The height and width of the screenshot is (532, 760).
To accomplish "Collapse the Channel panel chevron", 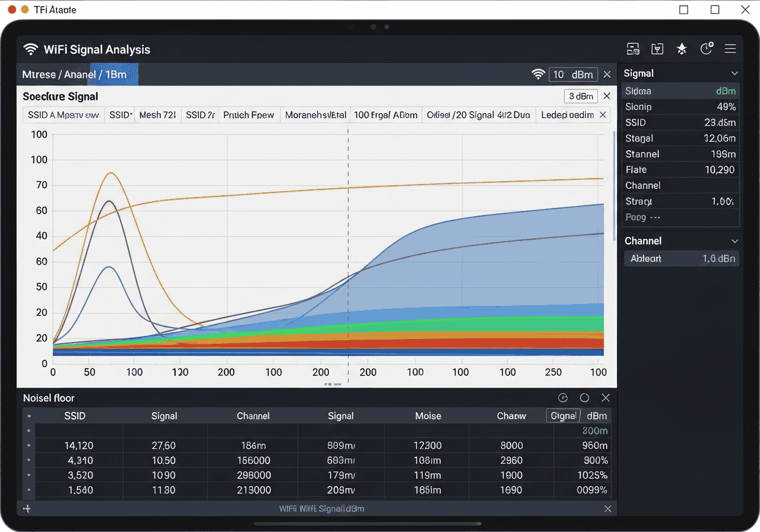I will click(734, 241).
